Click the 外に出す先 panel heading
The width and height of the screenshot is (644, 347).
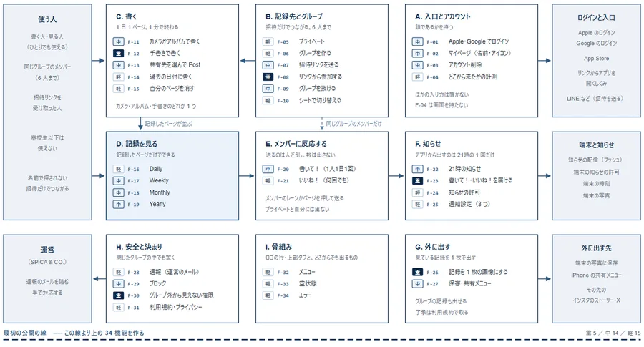tap(596, 248)
